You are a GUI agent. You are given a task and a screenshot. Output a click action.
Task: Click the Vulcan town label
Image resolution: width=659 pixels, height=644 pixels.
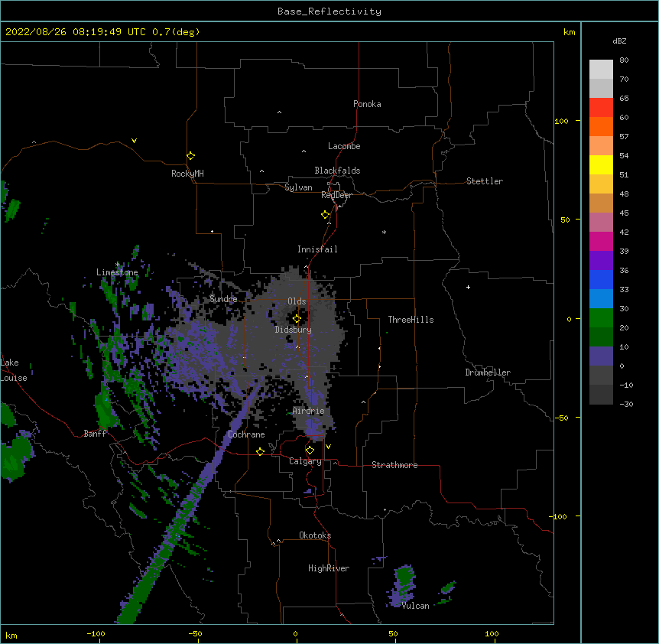pyautogui.click(x=415, y=606)
